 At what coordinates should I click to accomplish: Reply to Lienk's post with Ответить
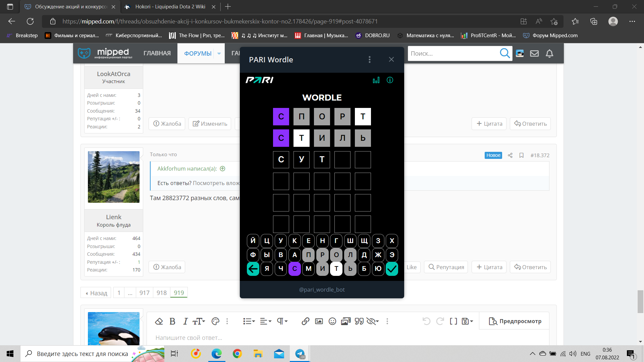coord(530,267)
